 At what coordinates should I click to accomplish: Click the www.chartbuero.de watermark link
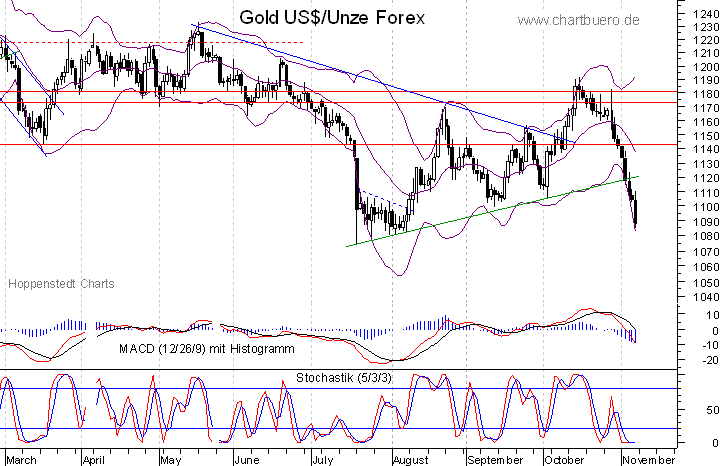click(x=578, y=20)
